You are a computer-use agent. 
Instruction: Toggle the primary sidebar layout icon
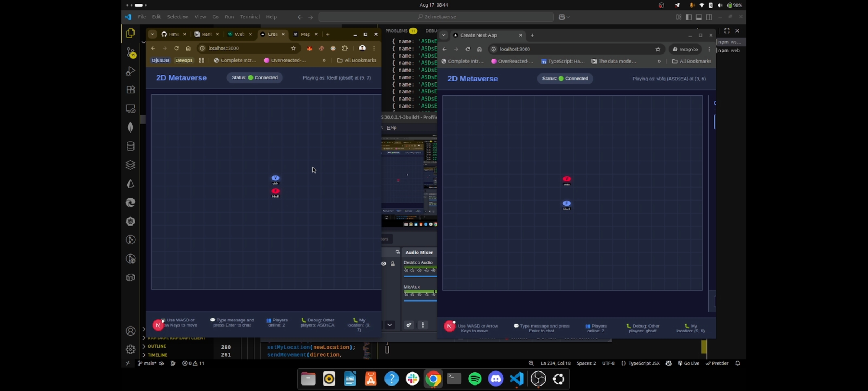coord(689,17)
